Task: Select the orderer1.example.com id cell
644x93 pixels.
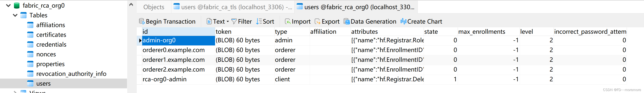Action: click(x=179, y=60)
